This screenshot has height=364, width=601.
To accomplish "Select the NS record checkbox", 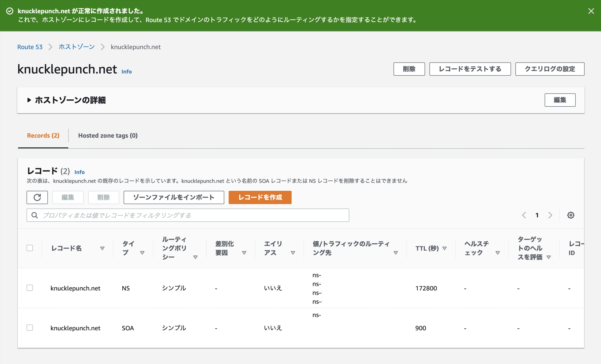I will pyautogui.click(x=30, y=288).
